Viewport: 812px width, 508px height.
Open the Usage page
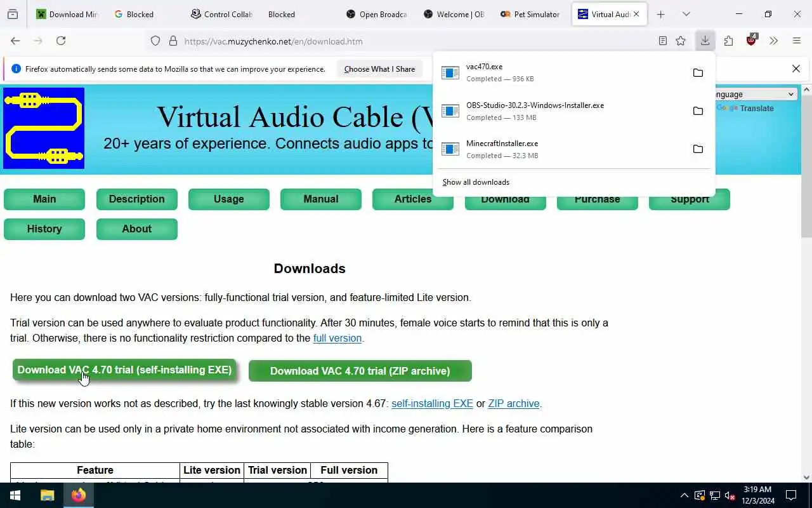(x=229, y=199)
